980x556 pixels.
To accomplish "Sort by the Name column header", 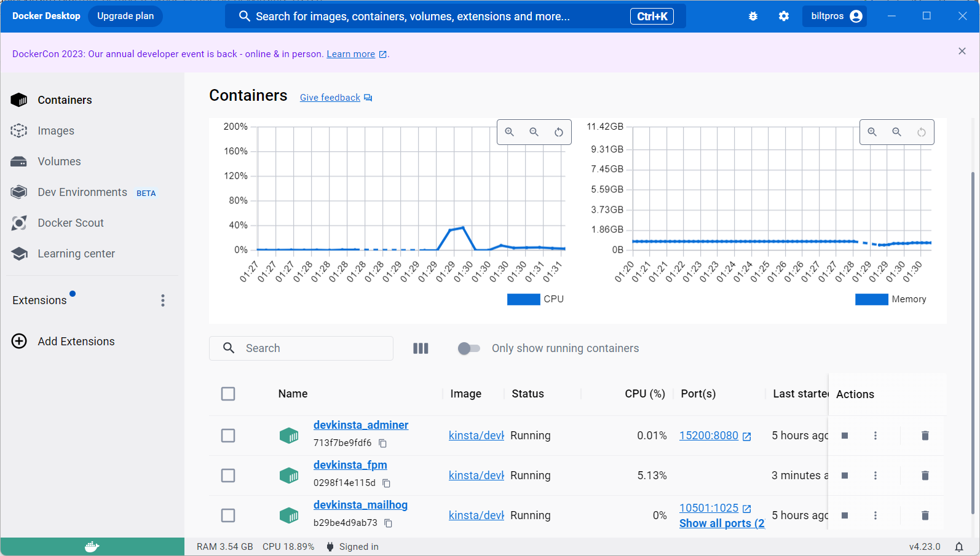I will [x=293, y=394].
